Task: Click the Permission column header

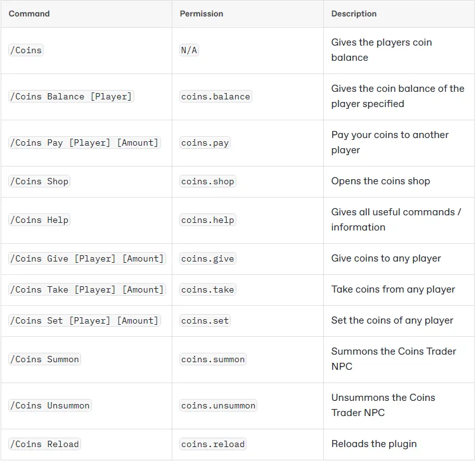Action: coord(201,13)
